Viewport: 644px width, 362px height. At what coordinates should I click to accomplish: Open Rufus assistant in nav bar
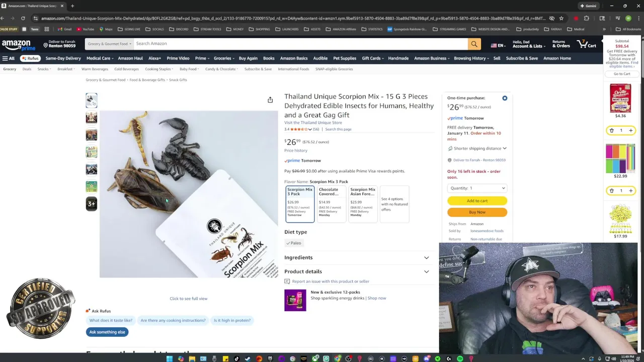coord(30,58)
